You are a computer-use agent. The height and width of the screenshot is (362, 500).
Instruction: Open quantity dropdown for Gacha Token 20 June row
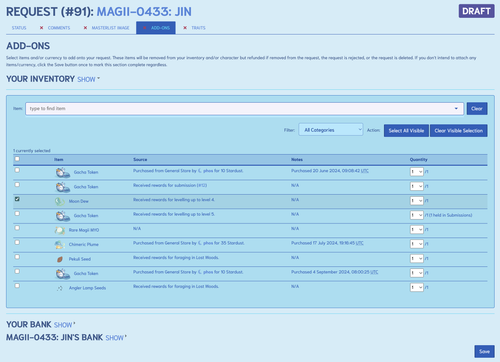[x=417, y=172]
